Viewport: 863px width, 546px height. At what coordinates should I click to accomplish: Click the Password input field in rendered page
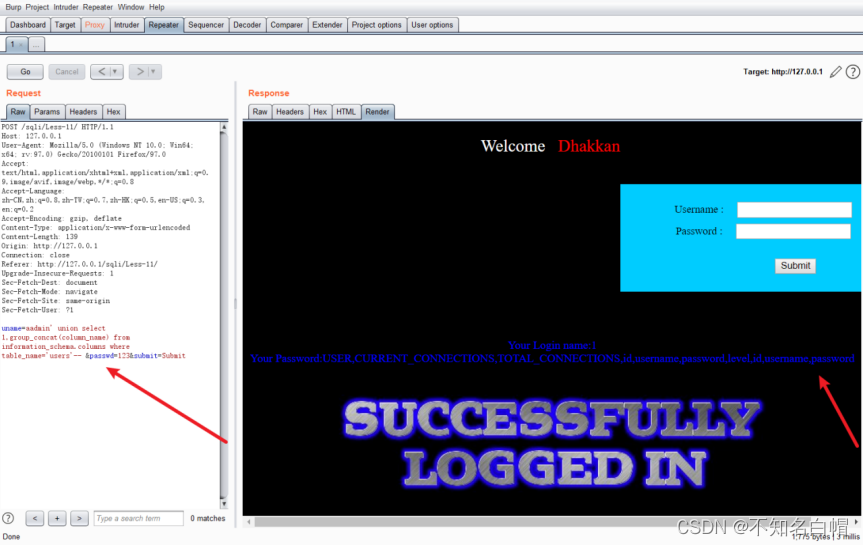[x=794, y=231]
